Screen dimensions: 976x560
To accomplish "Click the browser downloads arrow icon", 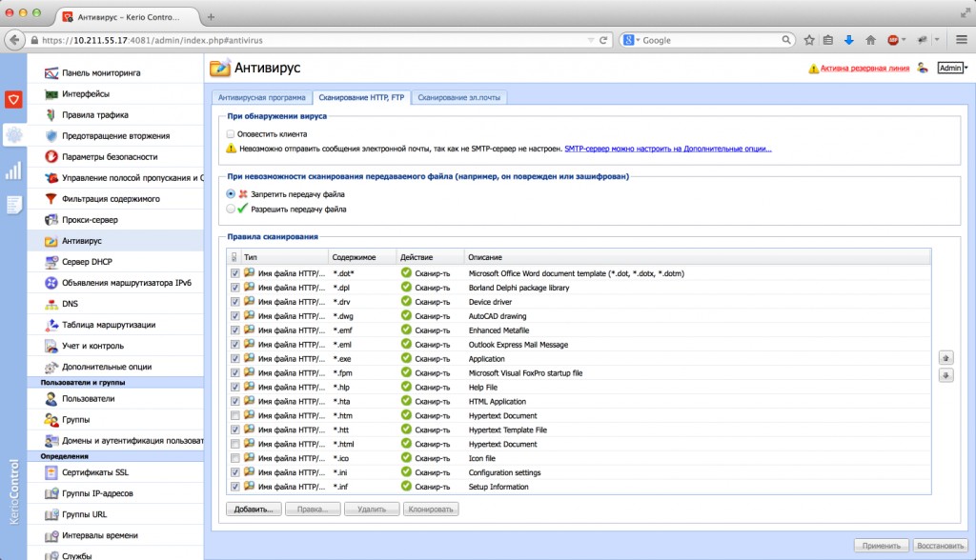I will 848,40.
